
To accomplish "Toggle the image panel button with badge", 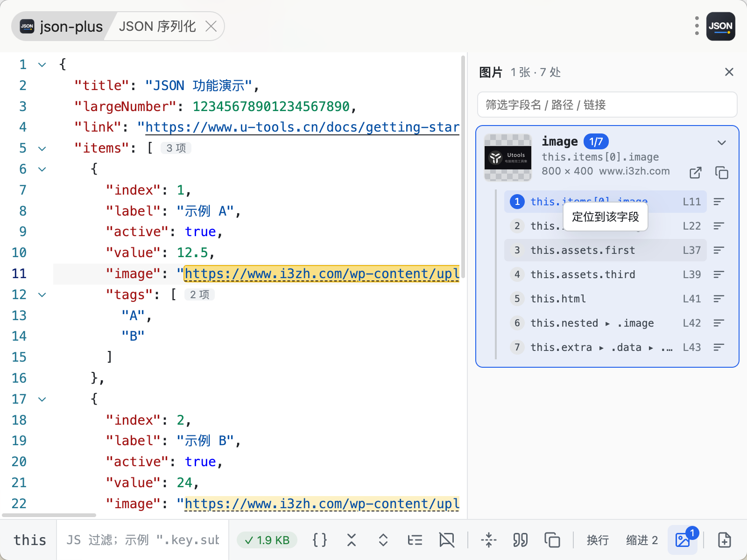I will (683, 540).
